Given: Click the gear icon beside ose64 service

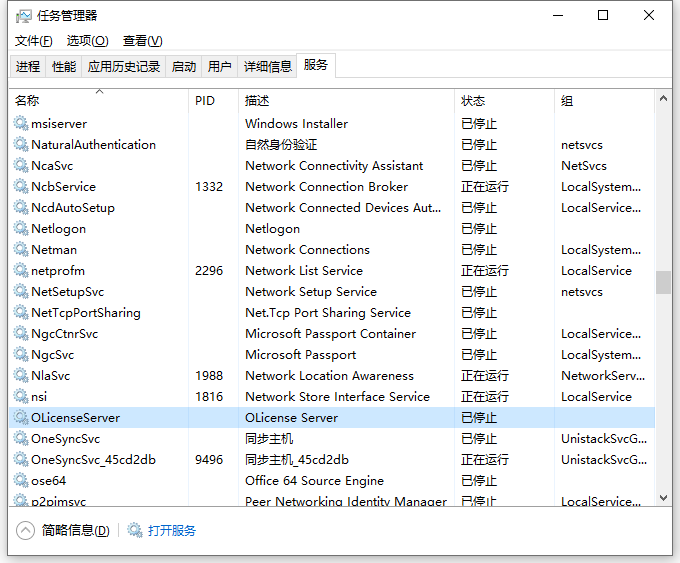Looking at the screenshot, I should pyautogui.click(x=21, y=480).
